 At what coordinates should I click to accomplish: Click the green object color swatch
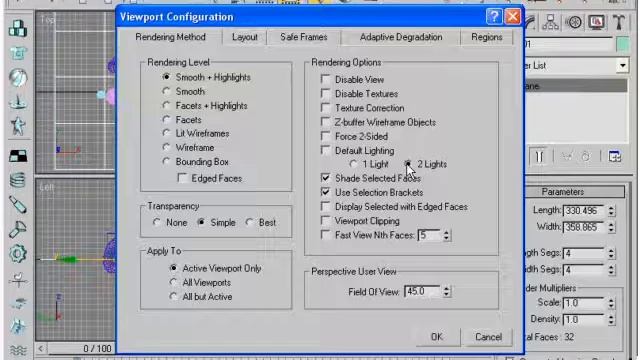click(x=623, y=44)
